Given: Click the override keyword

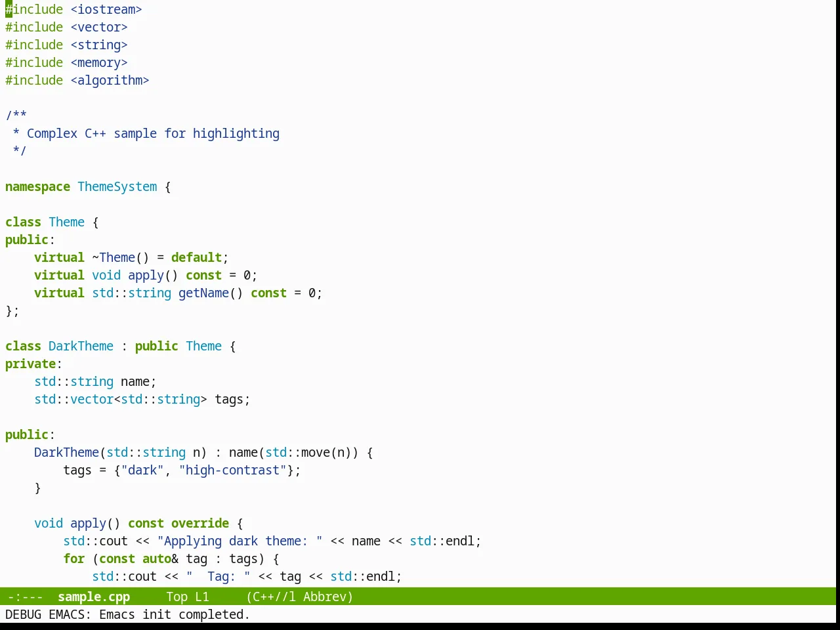Looking at the screenshot, I should coord(200,523).
